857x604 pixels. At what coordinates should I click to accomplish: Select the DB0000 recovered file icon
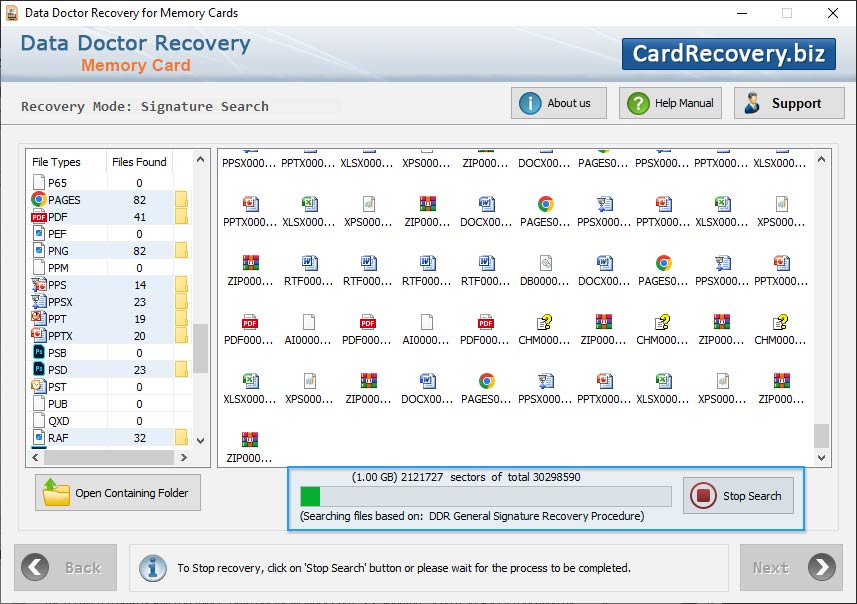pyautogui.click(x=545, y=263)
